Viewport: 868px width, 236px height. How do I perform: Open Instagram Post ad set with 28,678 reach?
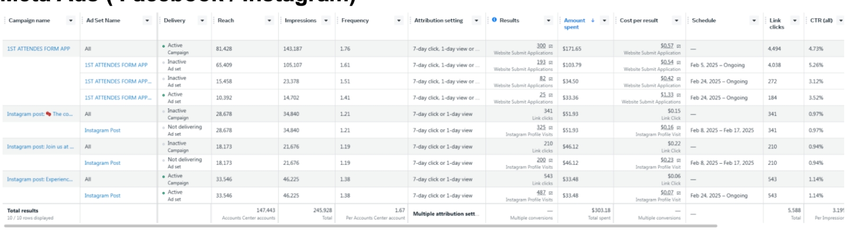(102, 131)
